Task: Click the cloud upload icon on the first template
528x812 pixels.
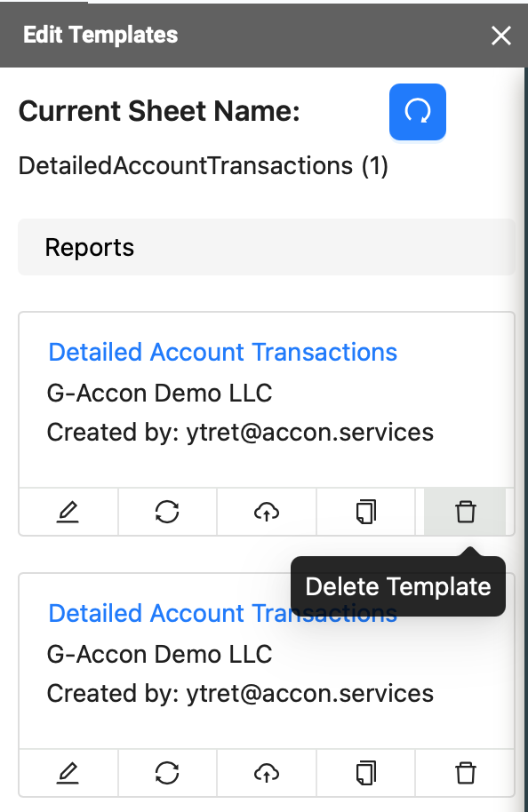Action: point(267,512)
